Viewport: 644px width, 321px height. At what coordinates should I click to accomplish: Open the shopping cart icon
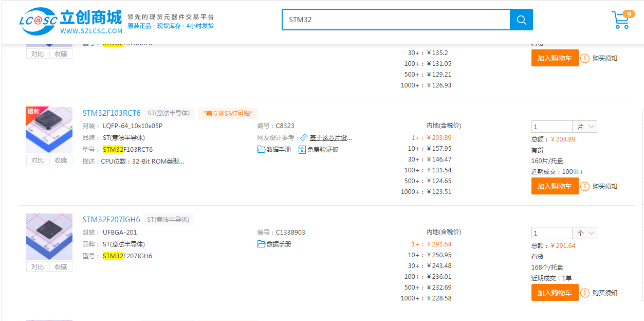621,21
